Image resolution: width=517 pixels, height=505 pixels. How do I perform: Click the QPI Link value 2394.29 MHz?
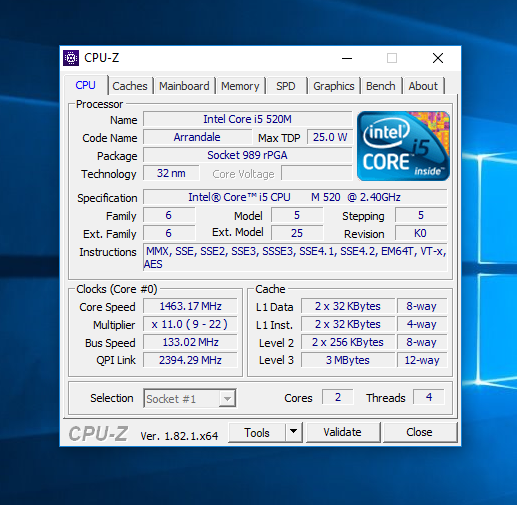click(x=190, y=360)
